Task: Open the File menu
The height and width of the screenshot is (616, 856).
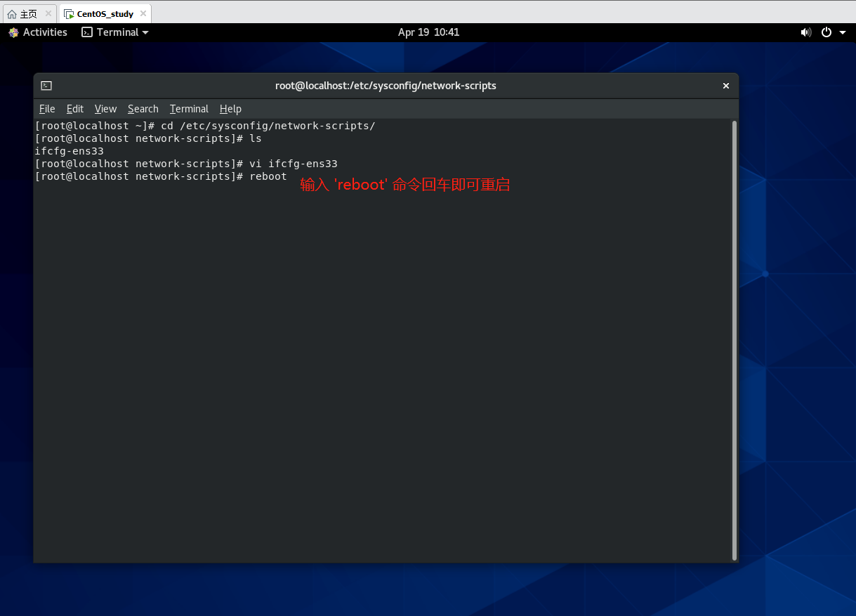Action: click(x=47, y=109)
